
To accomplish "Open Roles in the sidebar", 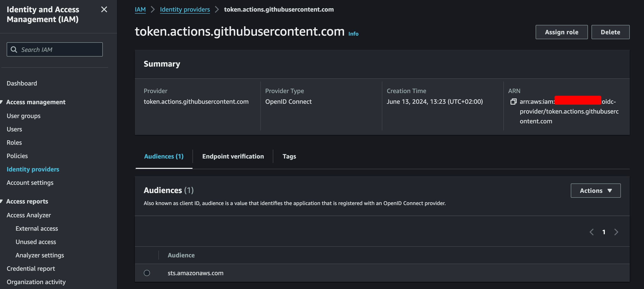I will [14, 143].
